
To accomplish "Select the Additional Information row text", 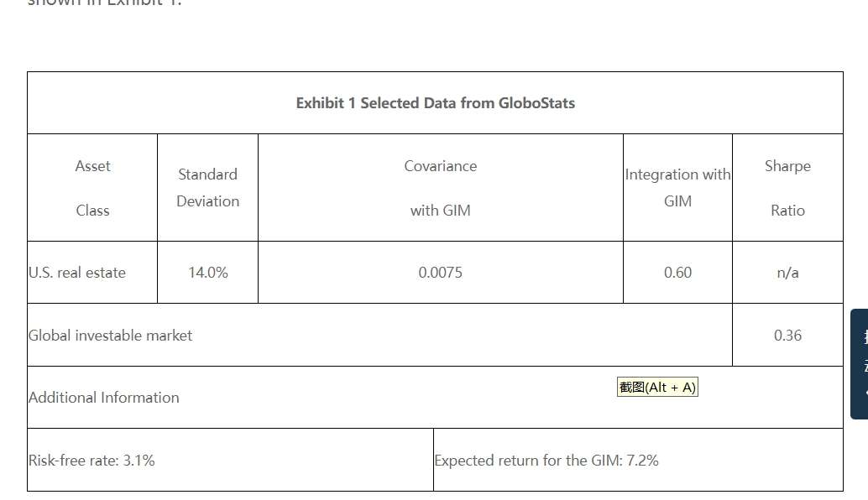I will (104, 398).
